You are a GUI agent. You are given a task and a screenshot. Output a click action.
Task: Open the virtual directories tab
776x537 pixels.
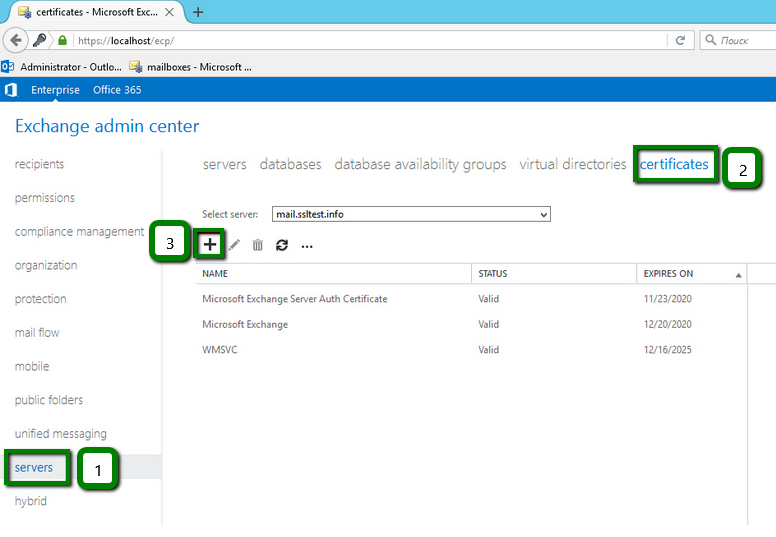click(x=573, y=164)
